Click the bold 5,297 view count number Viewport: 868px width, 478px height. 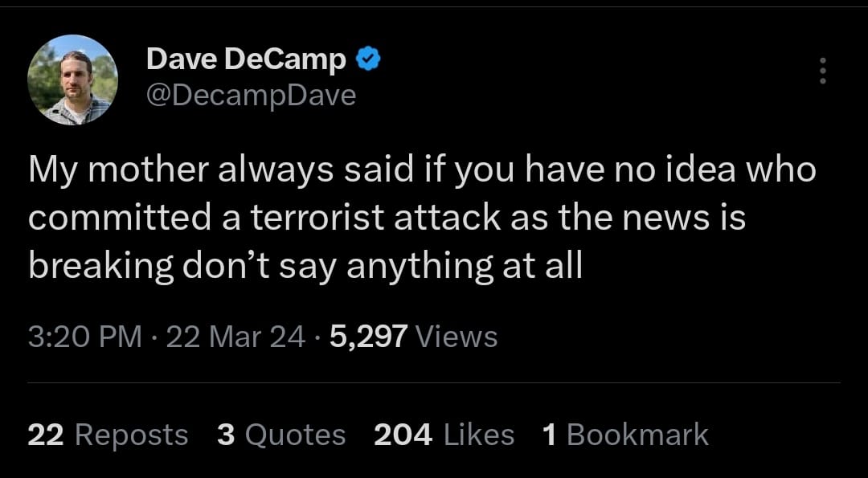[368, 337]
